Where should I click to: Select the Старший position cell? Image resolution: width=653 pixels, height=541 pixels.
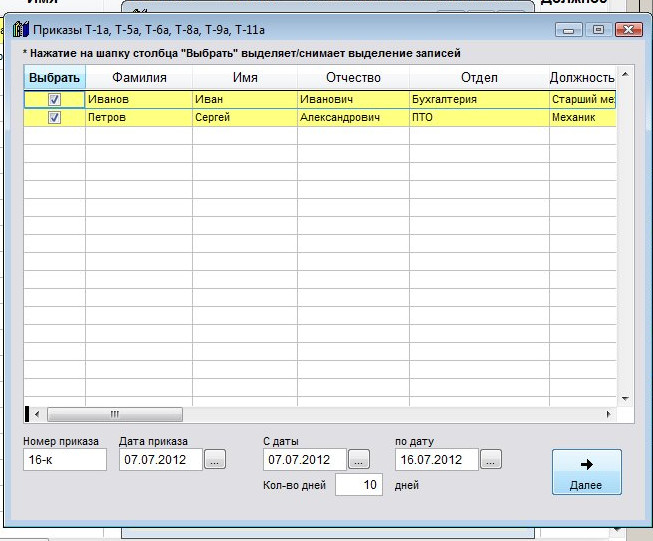coord(582,100)
